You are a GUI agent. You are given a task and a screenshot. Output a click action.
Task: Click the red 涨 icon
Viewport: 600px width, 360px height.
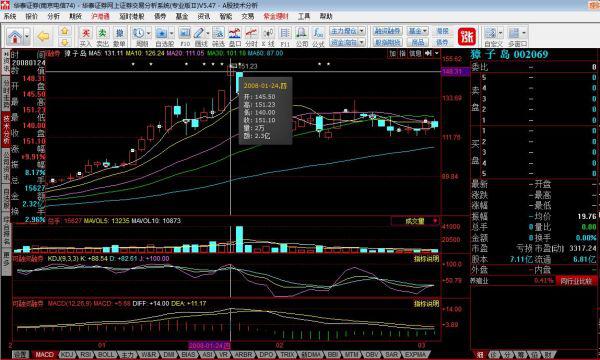tap(467, 37)
